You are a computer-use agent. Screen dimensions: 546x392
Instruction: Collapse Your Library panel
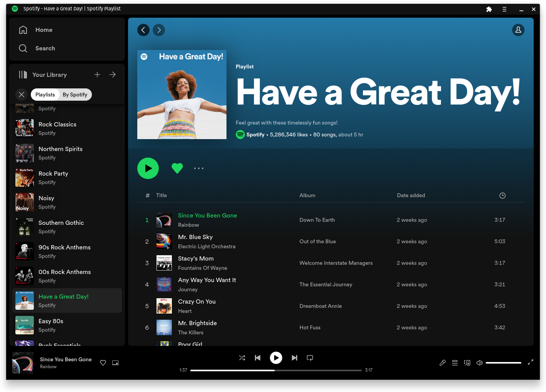pos(43,75)
